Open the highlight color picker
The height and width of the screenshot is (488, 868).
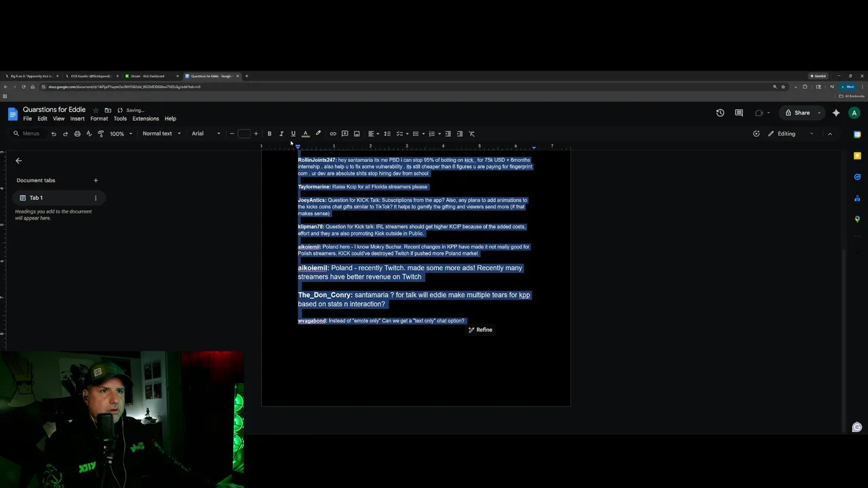click(x=318, y=134)
